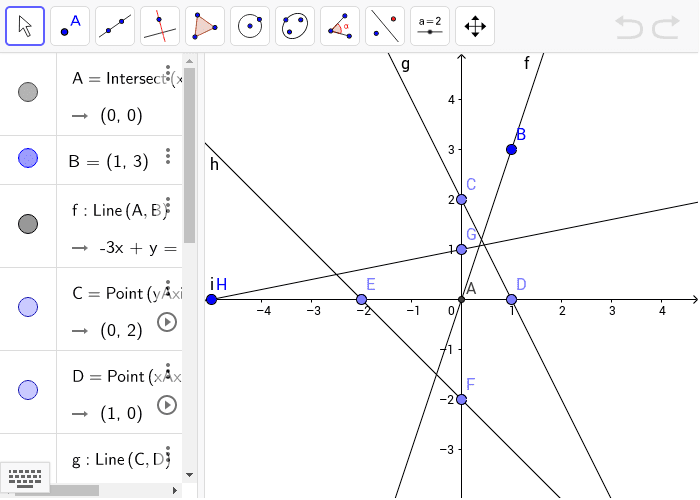700x500 pixels.
Task: Select the Move arrow tool
Action: pos(25,26)
